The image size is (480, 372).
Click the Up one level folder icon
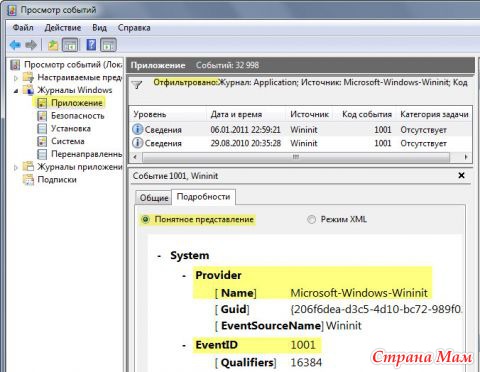pos(53,45)
